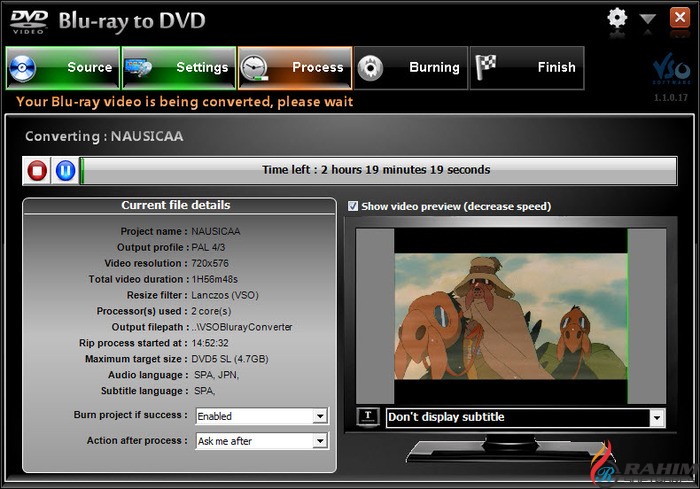700x489 pixels.
Task: Open the Burn project if success dropdown
Action: (262, 416)
